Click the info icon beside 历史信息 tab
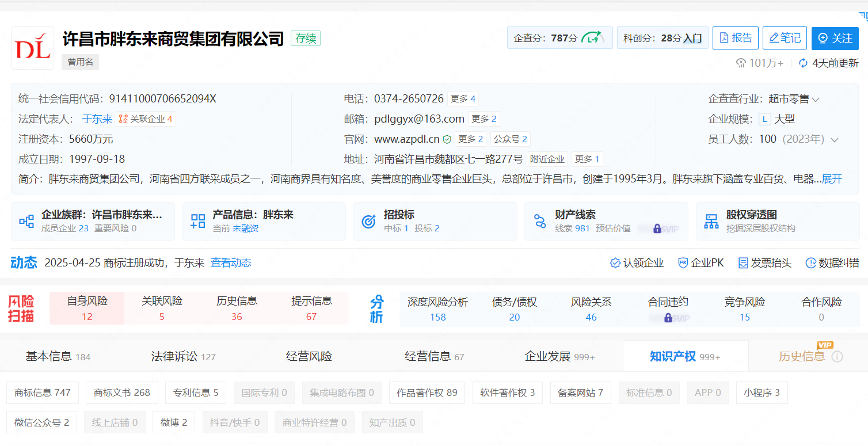Screen dimensions: 868x446 tap(837, 357)
